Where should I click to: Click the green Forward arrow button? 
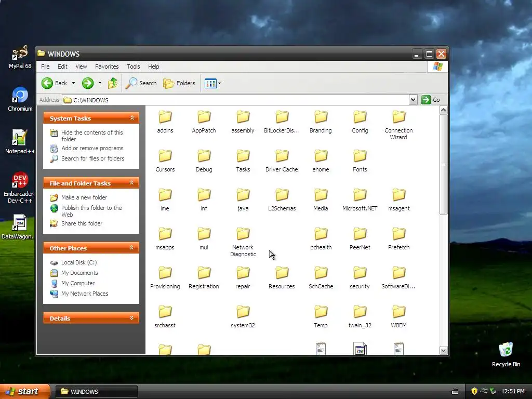point(87,83)
